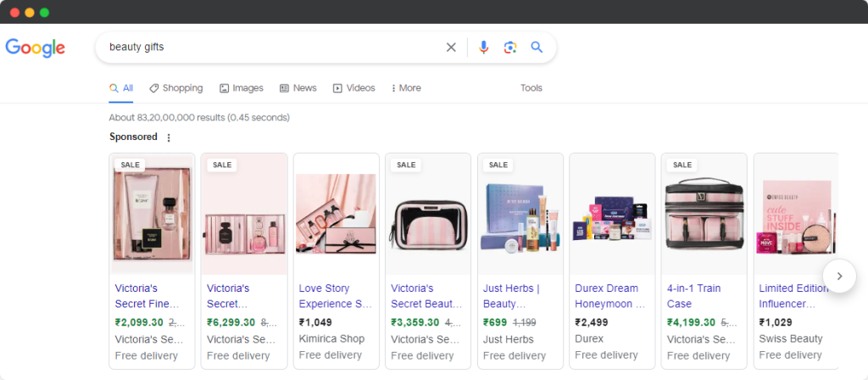Switch to the Videos tab
This screenshot has width=868, height=380.
pos(353,88)
